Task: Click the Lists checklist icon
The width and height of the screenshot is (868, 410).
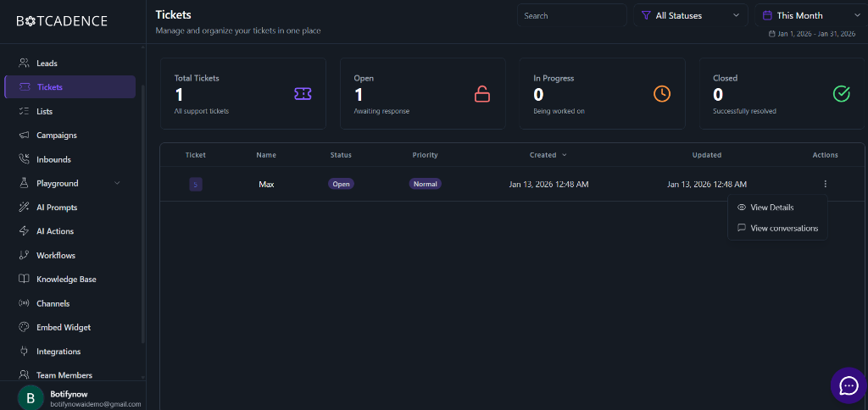Action: [x=24, y=111]
